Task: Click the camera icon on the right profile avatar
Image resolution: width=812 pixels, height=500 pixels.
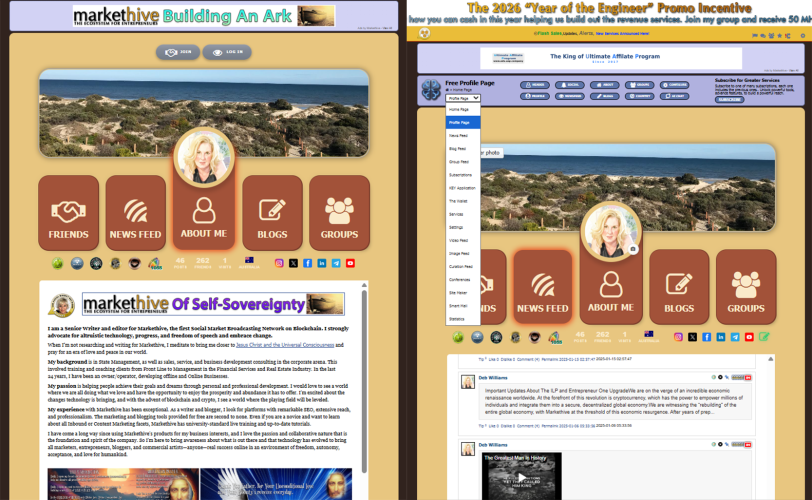Action: pos(632,249)
